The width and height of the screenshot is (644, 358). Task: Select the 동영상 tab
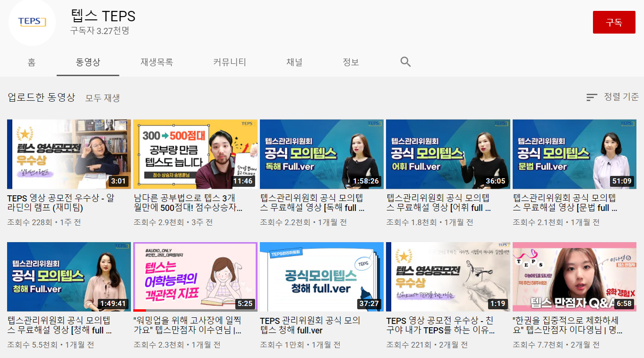[88, 62]
